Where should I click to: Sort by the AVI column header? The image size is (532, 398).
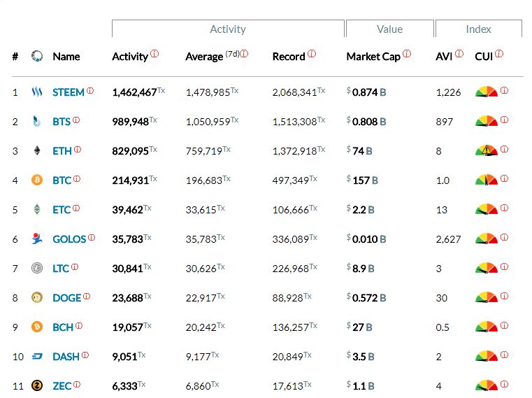point(444,57)
